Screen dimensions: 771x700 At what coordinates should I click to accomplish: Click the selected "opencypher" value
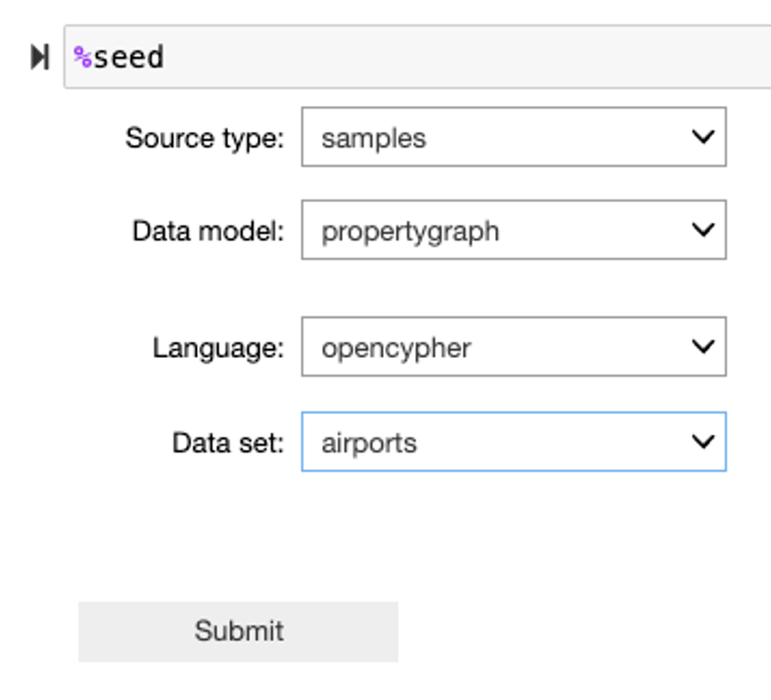click(396, 347)
